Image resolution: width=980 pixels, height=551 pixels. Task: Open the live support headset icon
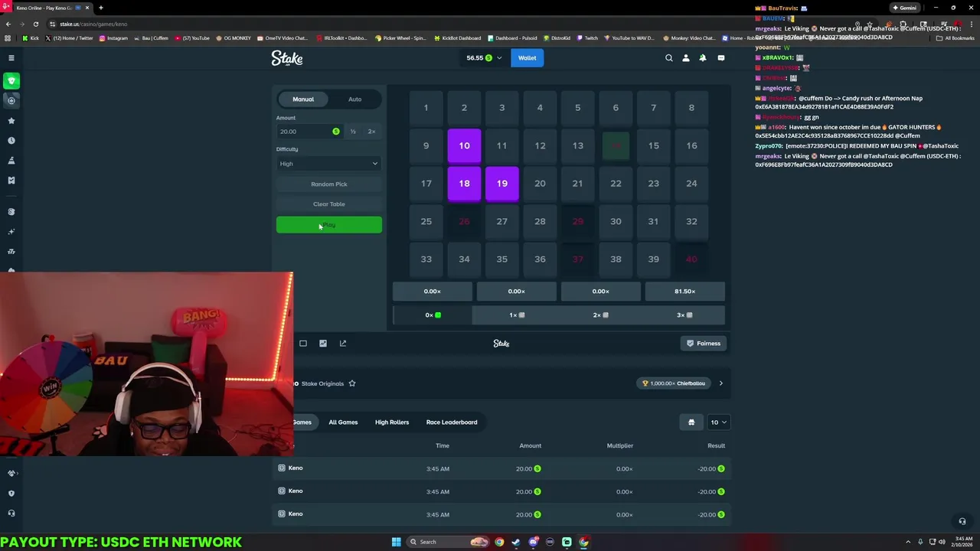click(x=962, y=521)
